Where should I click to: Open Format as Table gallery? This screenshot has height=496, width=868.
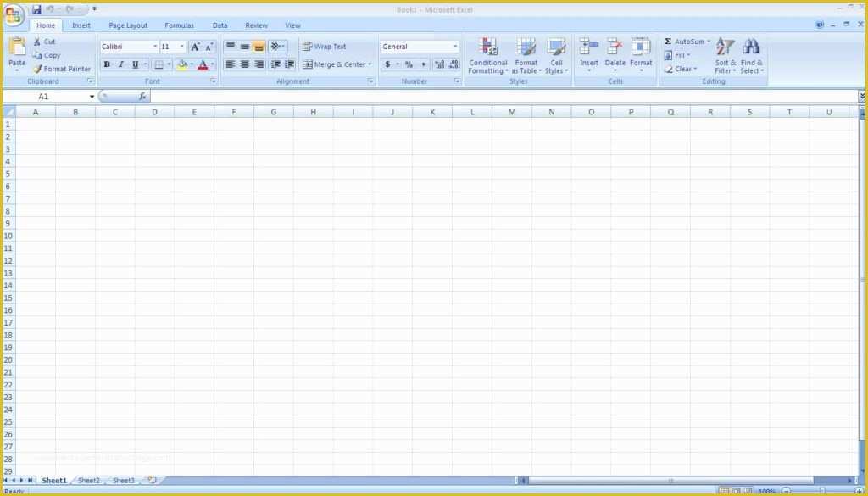526,56
